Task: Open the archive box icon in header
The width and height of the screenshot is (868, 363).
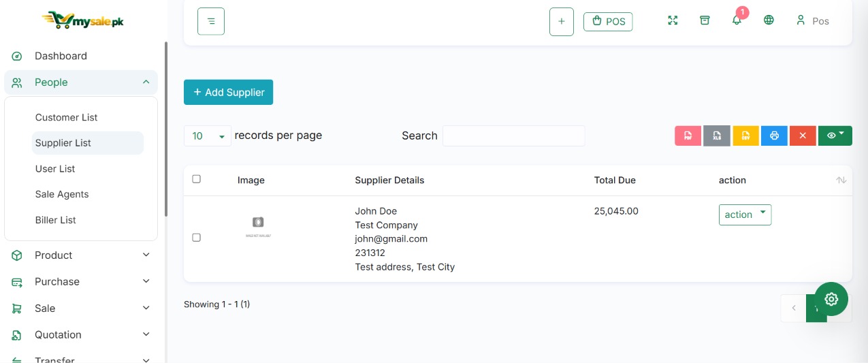Action: point(705,20)
